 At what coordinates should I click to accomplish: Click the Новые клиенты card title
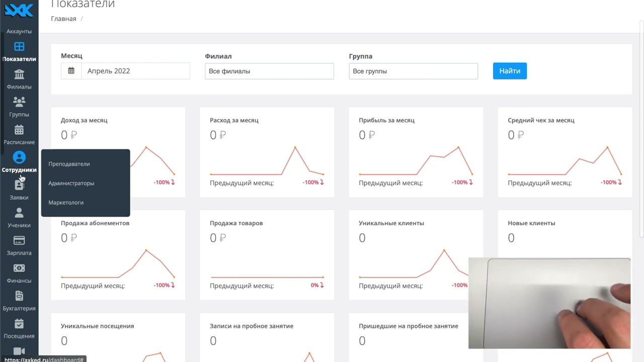531,223
